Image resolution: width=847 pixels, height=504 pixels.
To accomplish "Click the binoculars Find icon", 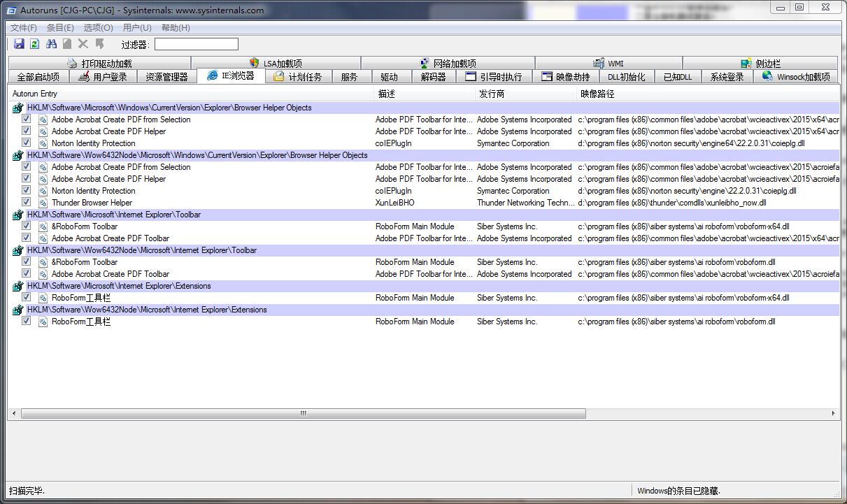I will coord(51,44).
